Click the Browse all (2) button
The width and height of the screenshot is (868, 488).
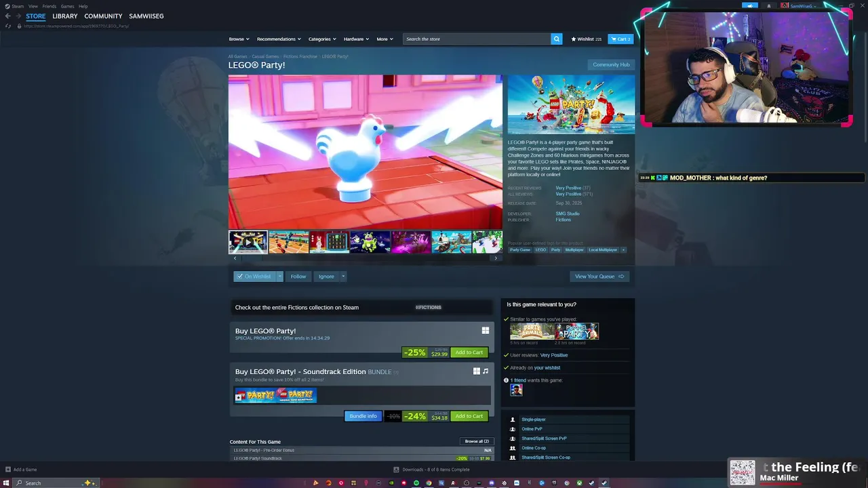tap(477, 441)
